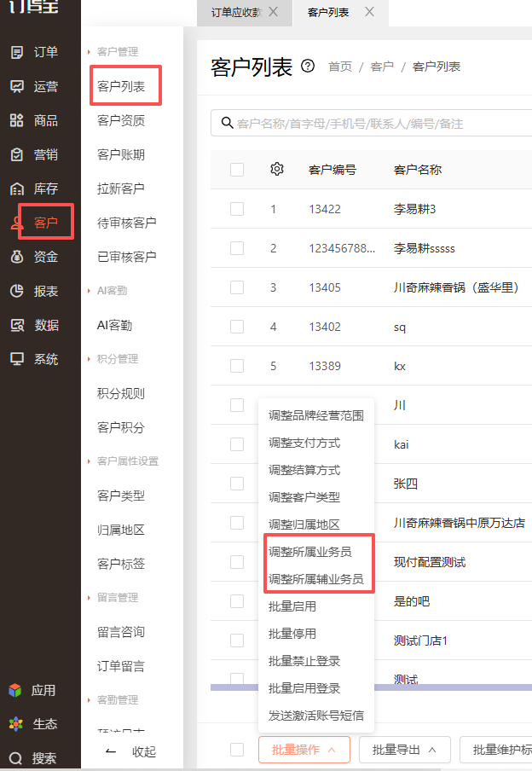The image size is (532, 771).
Task: Switch to the 订单应收款 tab
Action: tap(236, 12)
